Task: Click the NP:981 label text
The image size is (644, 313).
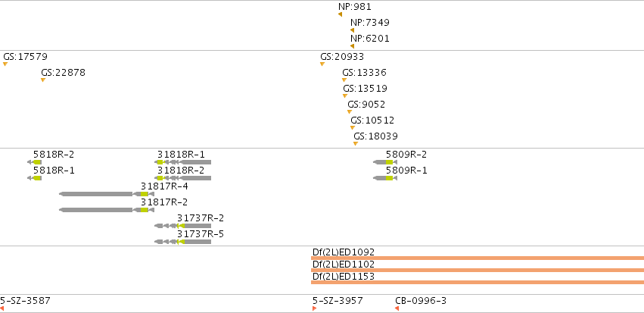Action: tap(355, 7)
